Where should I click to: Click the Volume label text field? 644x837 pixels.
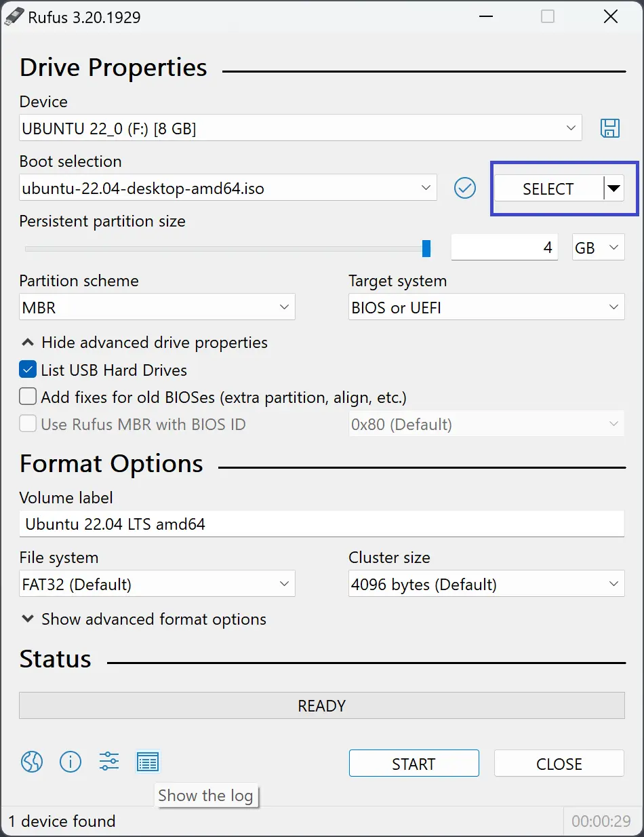321,524
